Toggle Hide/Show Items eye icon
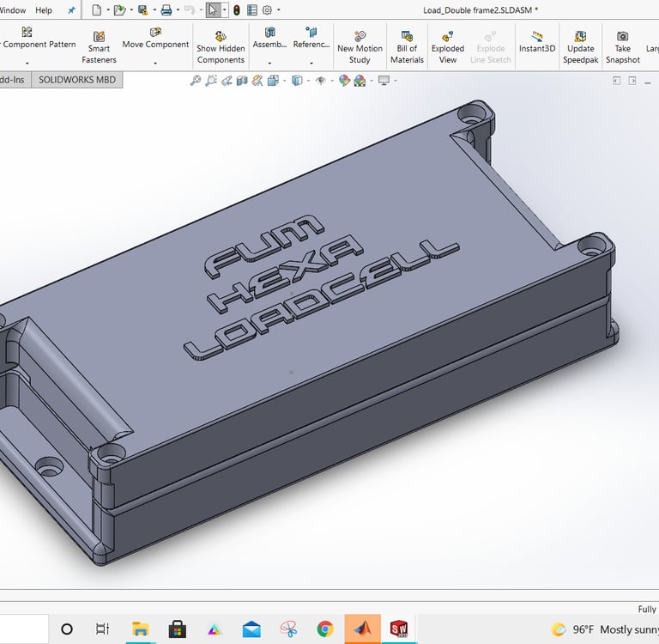 click(x=321, y=81)
